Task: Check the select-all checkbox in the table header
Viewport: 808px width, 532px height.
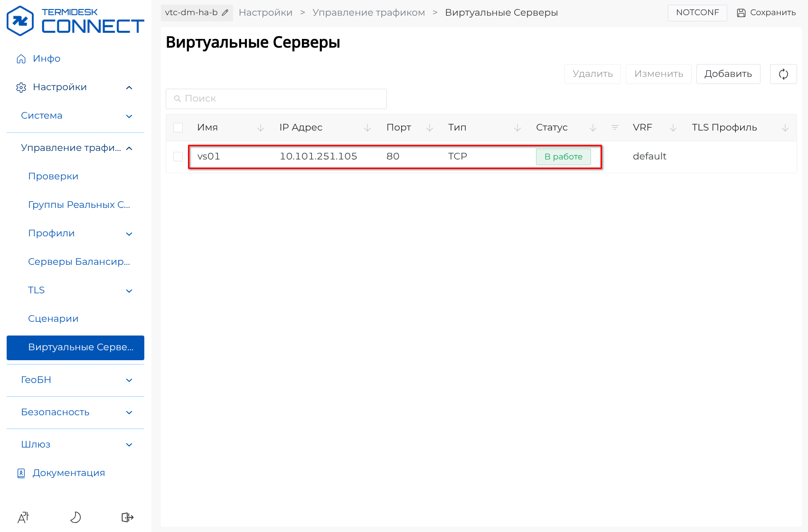Action: point(178,128)
